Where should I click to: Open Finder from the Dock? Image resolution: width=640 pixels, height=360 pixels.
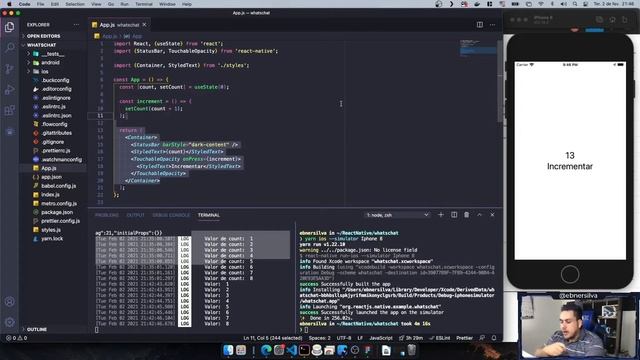point(228,350)
